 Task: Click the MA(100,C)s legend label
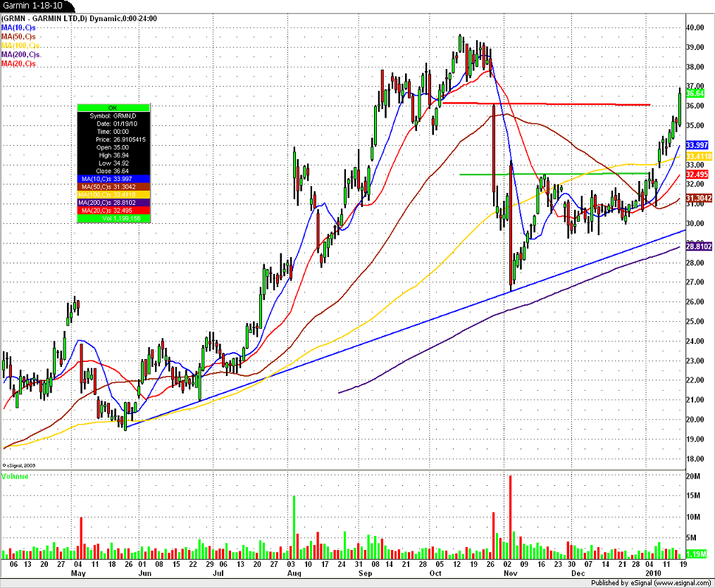(20, 46)
